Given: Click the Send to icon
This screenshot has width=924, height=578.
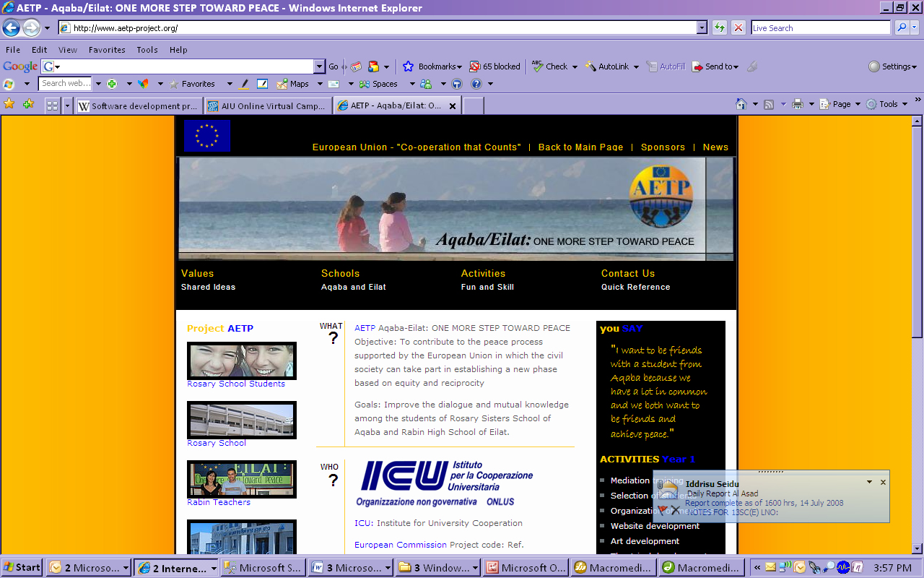Looking at the screenshot, I should [x=697, y=66].
